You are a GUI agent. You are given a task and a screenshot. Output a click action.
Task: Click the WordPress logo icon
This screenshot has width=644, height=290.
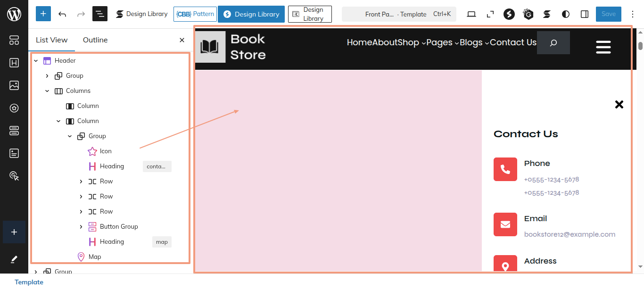click(x=14, y=14)
